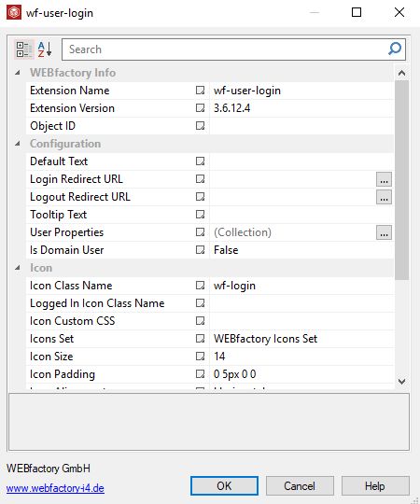Edit the Default Text value field
420x504 pixels.
(301, 161)
